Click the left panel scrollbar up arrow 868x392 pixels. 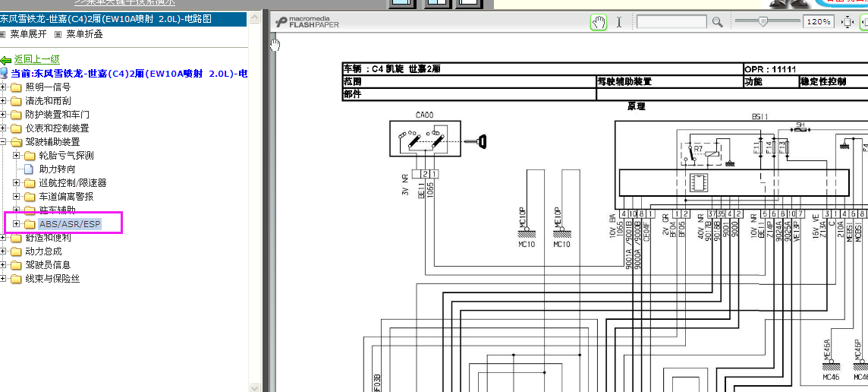coord(254,17)
